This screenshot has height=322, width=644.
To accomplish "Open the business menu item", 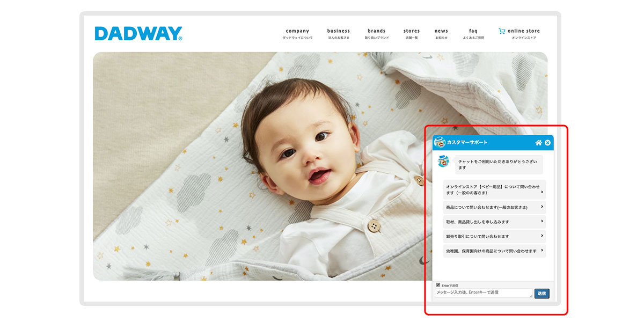I will (338, 34).
